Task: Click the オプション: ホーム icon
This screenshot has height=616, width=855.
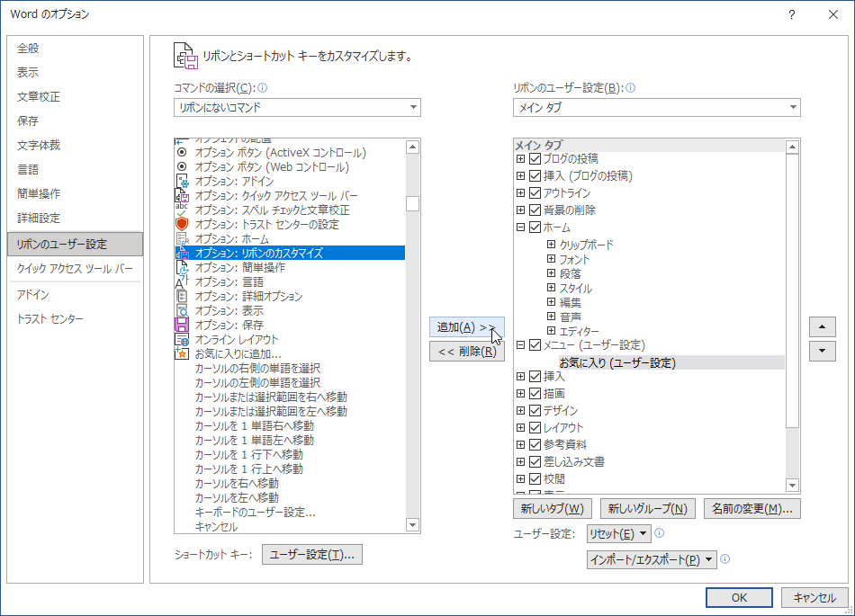Action: pos(182,238)
